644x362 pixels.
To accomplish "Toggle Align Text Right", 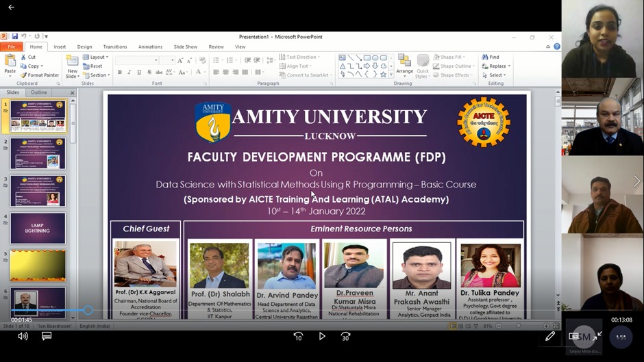I will [x=236, y=73].
